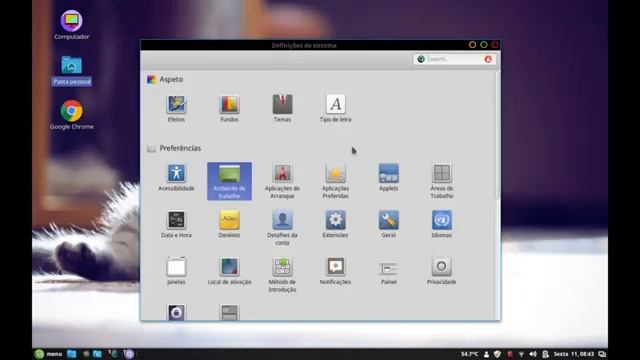Screen dimensions: 640x360
Task: Open the Desklets settings
Action: (x=229, y=224)
